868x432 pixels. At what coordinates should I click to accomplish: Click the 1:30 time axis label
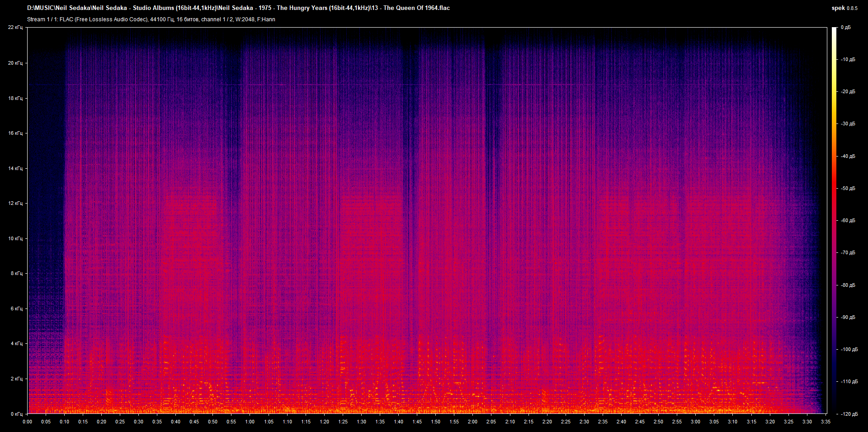tap(362, 422)
